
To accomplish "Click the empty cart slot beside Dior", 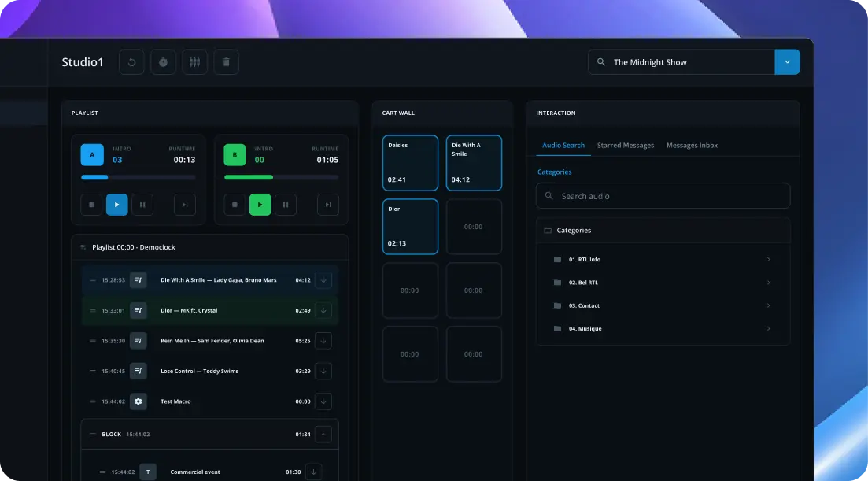I will [x=474, y=227].
